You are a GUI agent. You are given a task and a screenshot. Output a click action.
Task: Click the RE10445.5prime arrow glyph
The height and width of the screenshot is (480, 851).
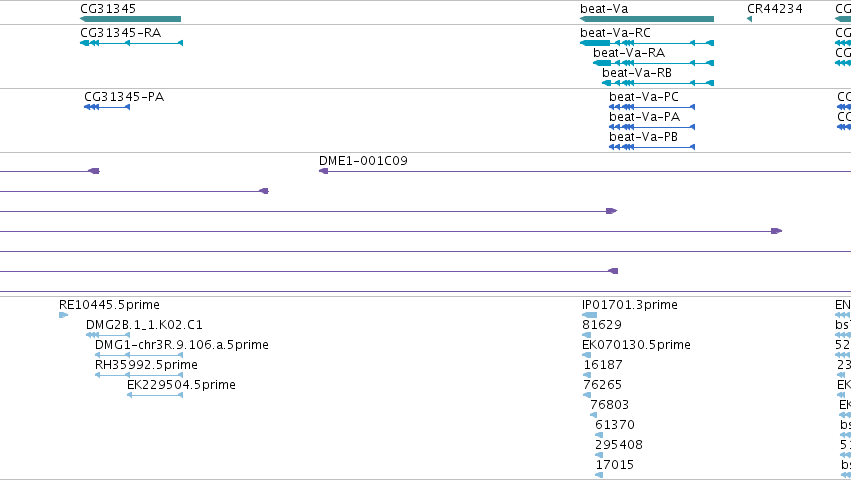coord(63,315)
